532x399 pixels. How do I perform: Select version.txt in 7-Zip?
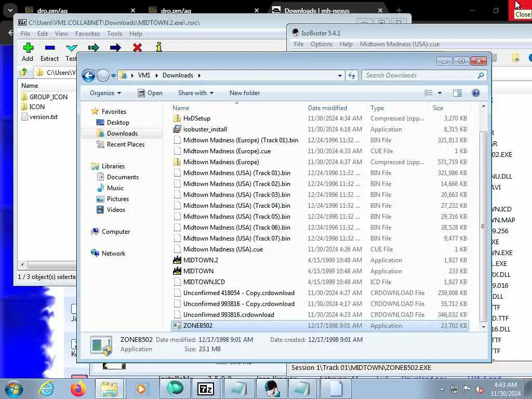(44, 117)
